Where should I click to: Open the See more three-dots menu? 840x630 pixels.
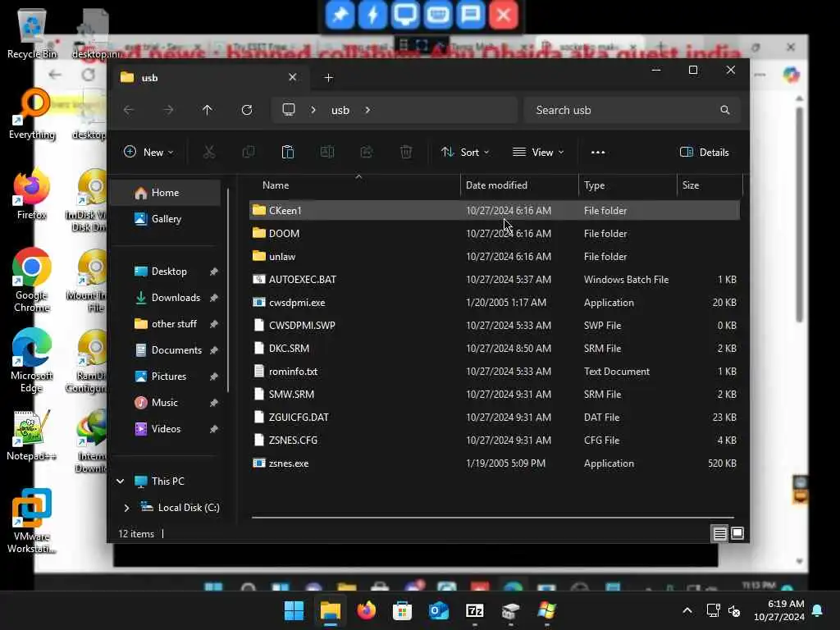[598, 152]
